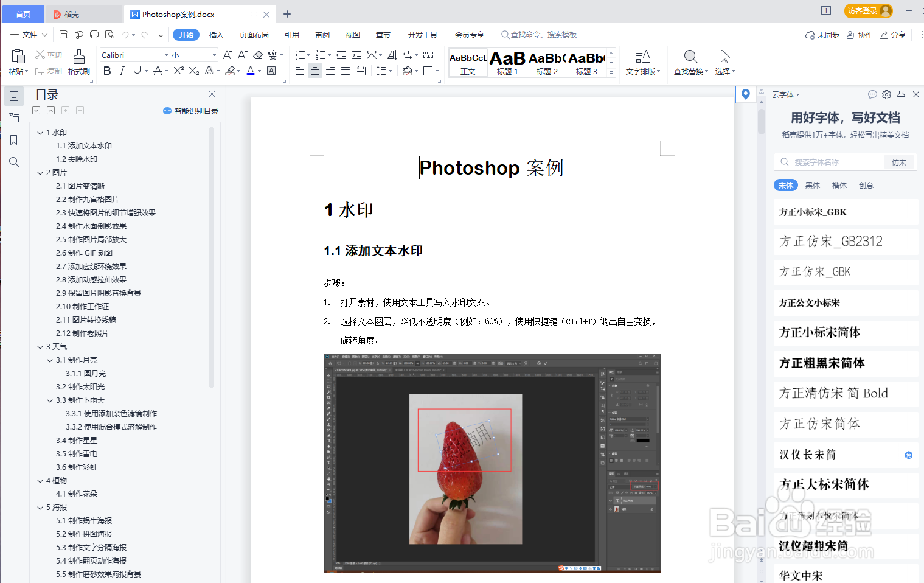Justify paragraph text
924x583 pixels.
point(346,71)
